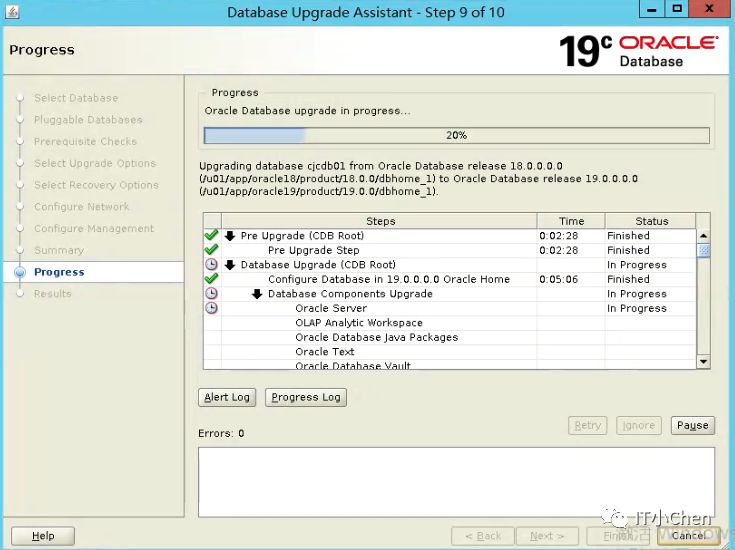
Task: Select the Results step in sidebar
Action: tap(52, 294)
